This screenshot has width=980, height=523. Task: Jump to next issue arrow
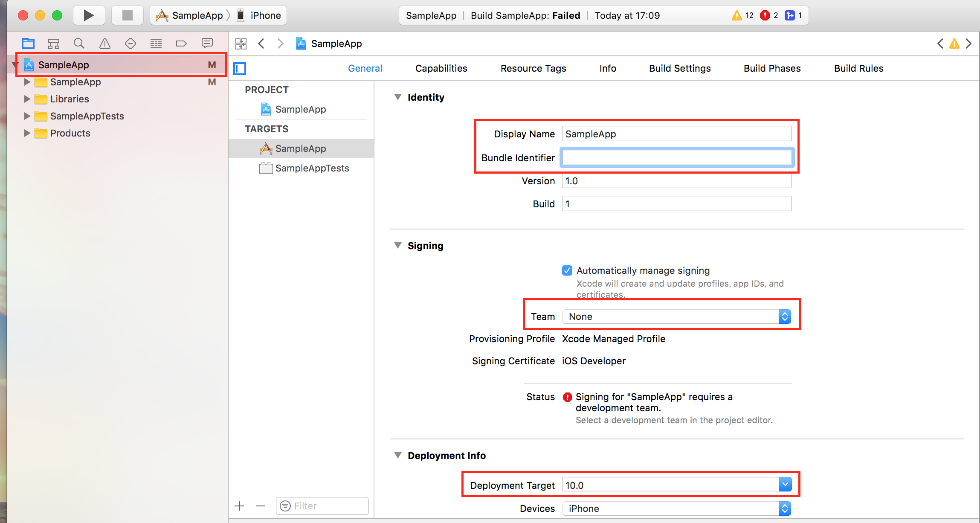point(968,44)
